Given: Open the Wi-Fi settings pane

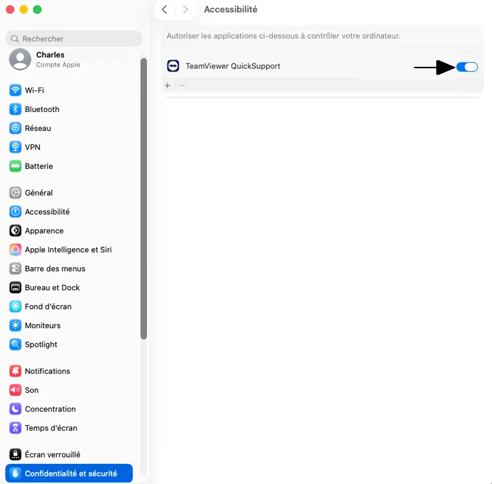Looking at the screenshot, I should point(69,90).
